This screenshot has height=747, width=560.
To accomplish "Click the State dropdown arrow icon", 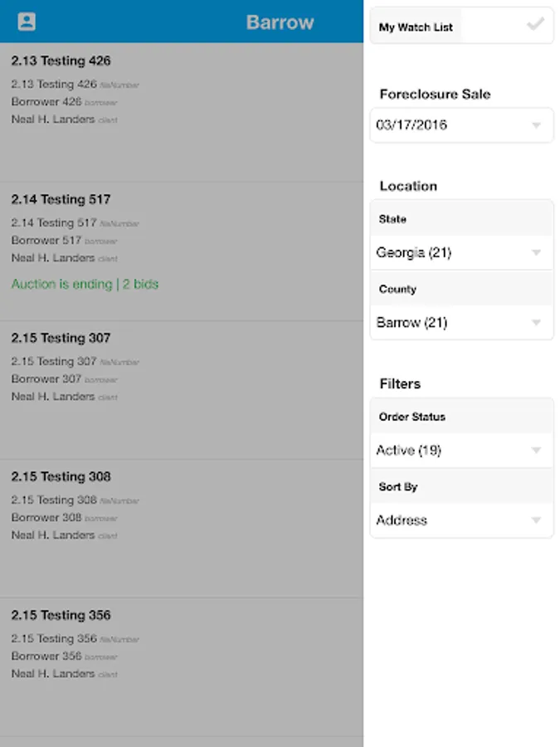I will pos(536,252).
